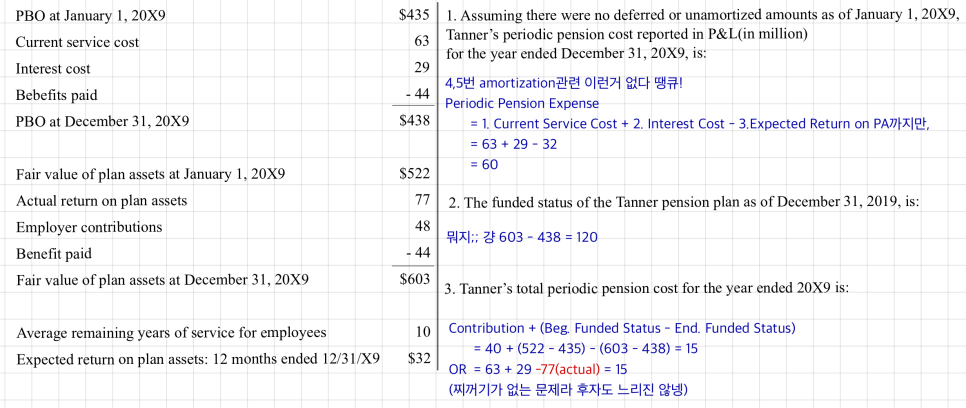Select the $603 ending plan assets value
This screenshot has width=966, height=408.
pyautogui.click(x=413, y=279)
